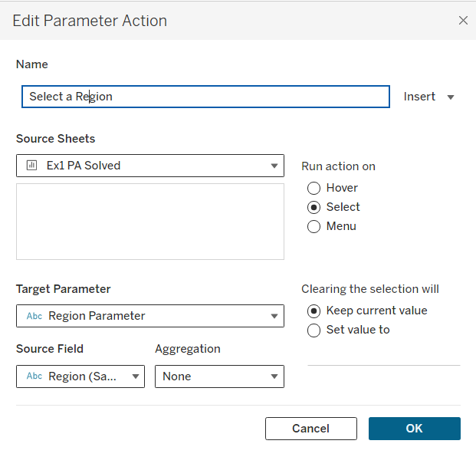Image resolution: width=476 pixels, height=457 pixels.
Task: Pick the Select radio option
Action: tap(314, 207)
